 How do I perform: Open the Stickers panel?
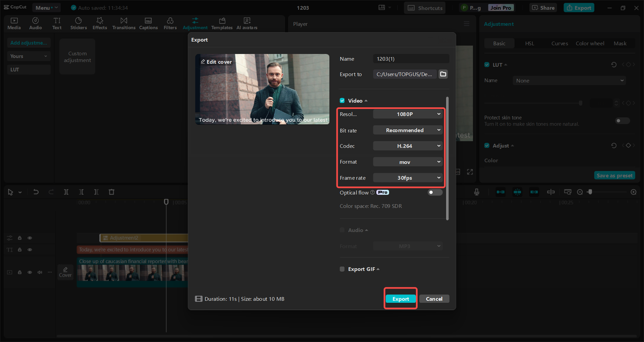pos(78,23)
